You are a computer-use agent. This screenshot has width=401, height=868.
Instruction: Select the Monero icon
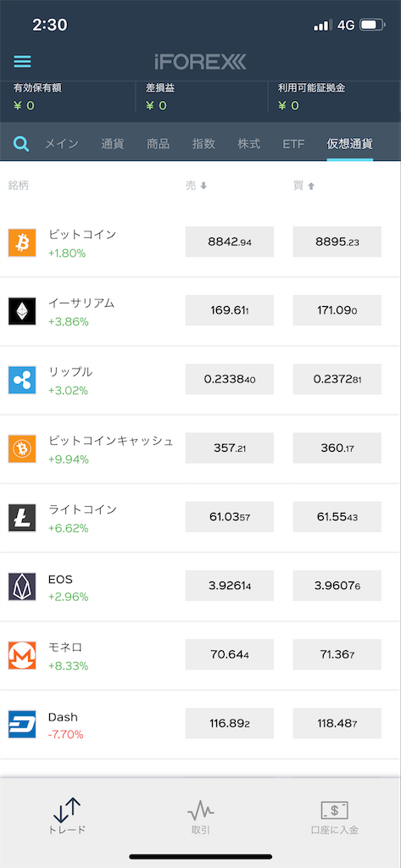(x=22, y=655)
